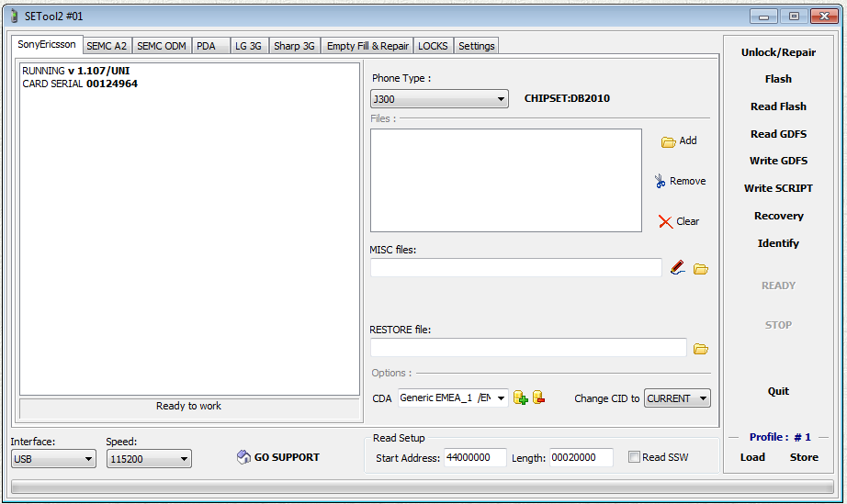
Task: Click the Add files folder icon
Action: click(x=668, y=142)
